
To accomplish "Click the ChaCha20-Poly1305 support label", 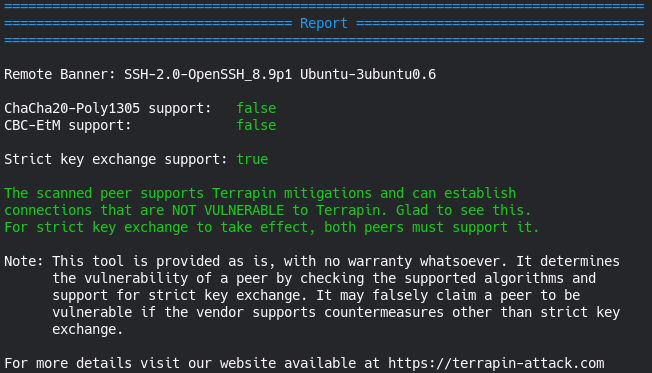I will [x=108, y=109].
